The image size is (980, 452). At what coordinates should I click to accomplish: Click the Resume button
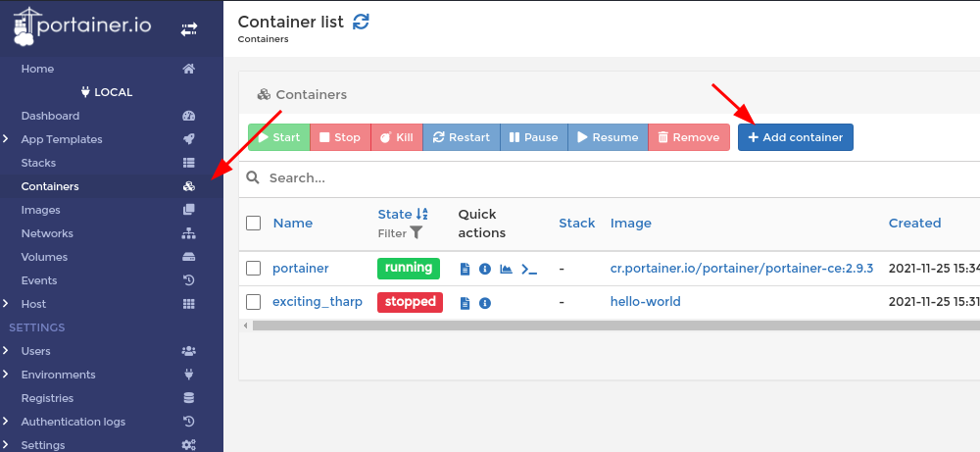point(608,137)
